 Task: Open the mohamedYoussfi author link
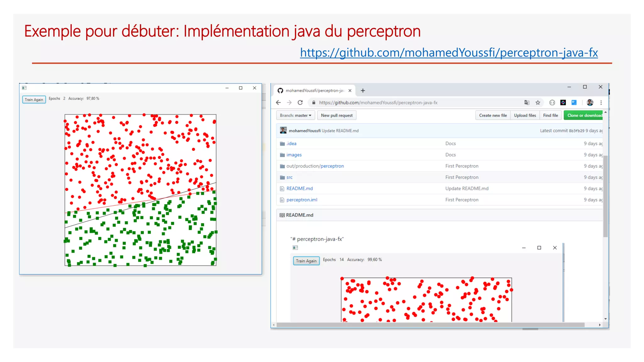click(x=305, y=131)
